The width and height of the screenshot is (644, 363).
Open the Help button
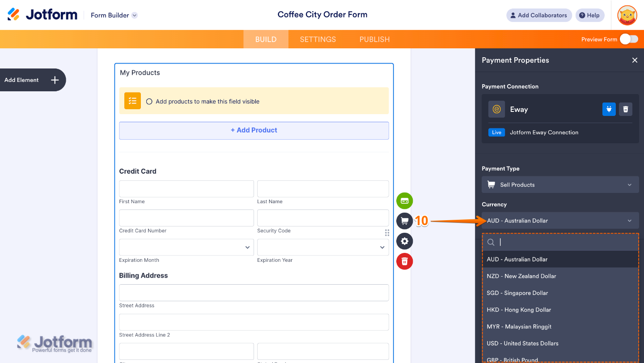(589, 15)
